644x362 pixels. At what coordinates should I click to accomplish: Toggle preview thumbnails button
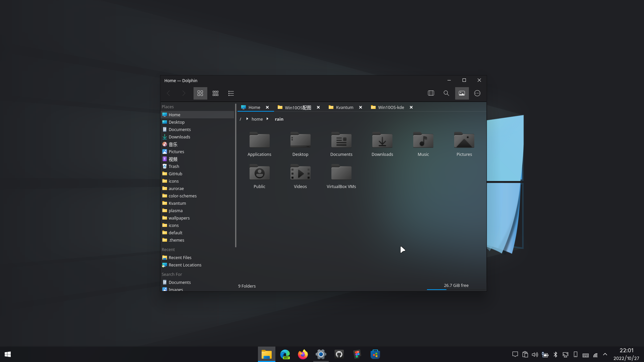coord(462,93)
